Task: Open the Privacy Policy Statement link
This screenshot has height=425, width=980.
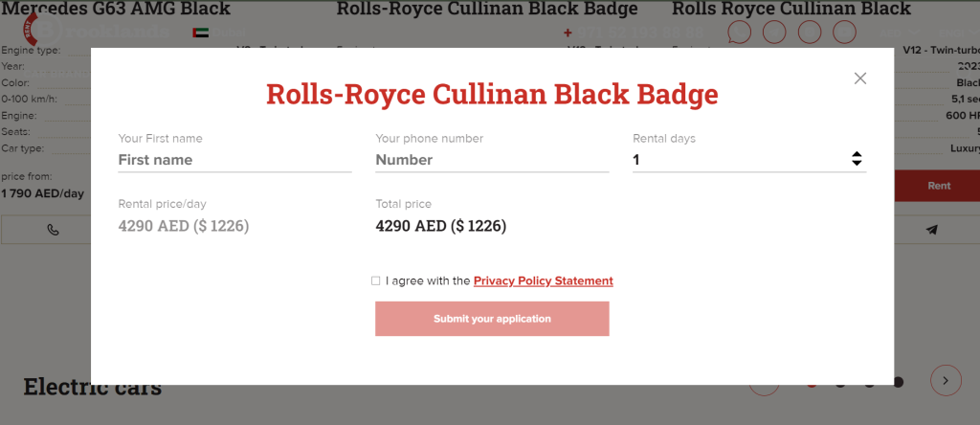Action: pyautogui.click(x=544, y=281)
